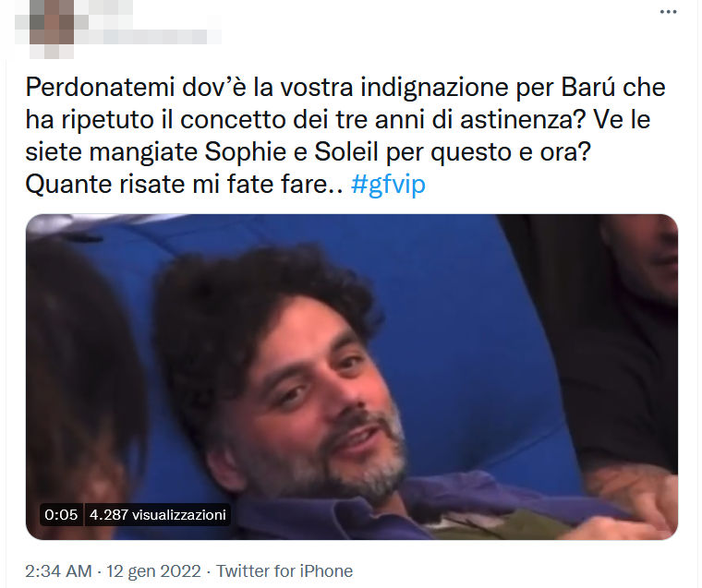Play the embedded tweet video
Viewport: 702px width, 588px height.
pyautogui.click(x=351, y=377)
